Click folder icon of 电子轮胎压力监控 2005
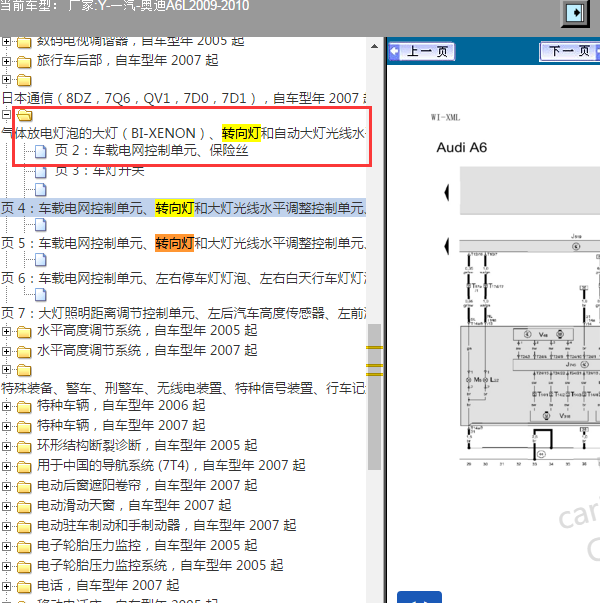The image size is (600, 603). 24,547
